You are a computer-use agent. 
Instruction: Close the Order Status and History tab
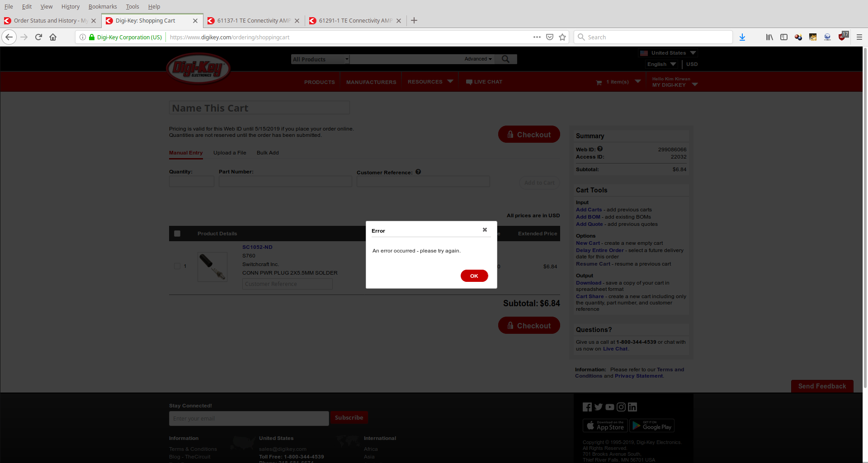[x=94, y=21]
